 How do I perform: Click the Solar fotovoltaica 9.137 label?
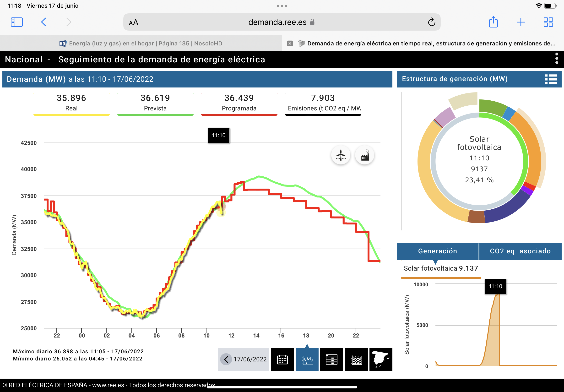[441, 268]
